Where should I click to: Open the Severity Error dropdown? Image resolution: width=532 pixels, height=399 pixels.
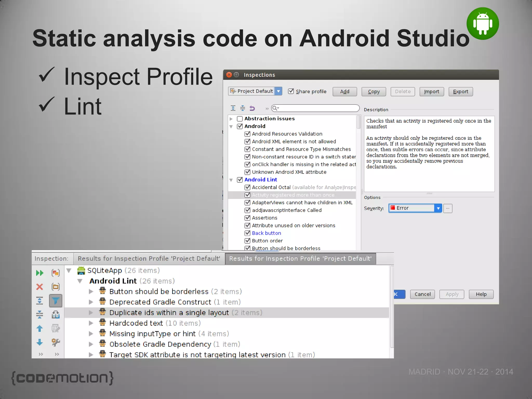click(x=438, y=208)
